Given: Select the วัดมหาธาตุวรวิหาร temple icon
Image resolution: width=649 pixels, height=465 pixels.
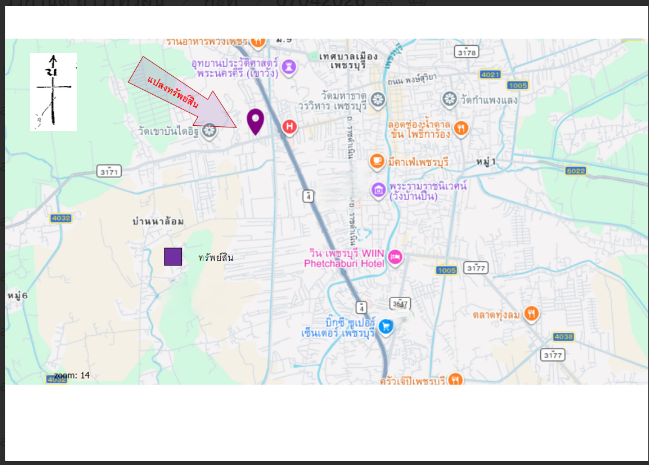Looking at the screenshot, I should click(x=377, y=101).
